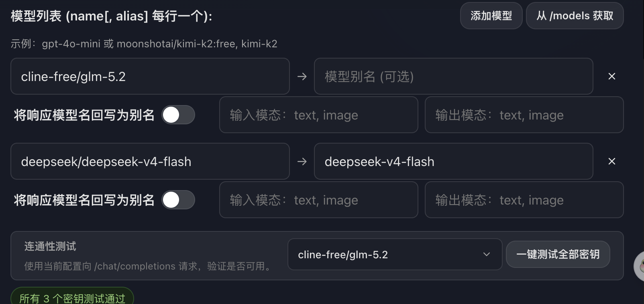Focus the empty 模型别名 (可选) field

[x=454, y=76]
